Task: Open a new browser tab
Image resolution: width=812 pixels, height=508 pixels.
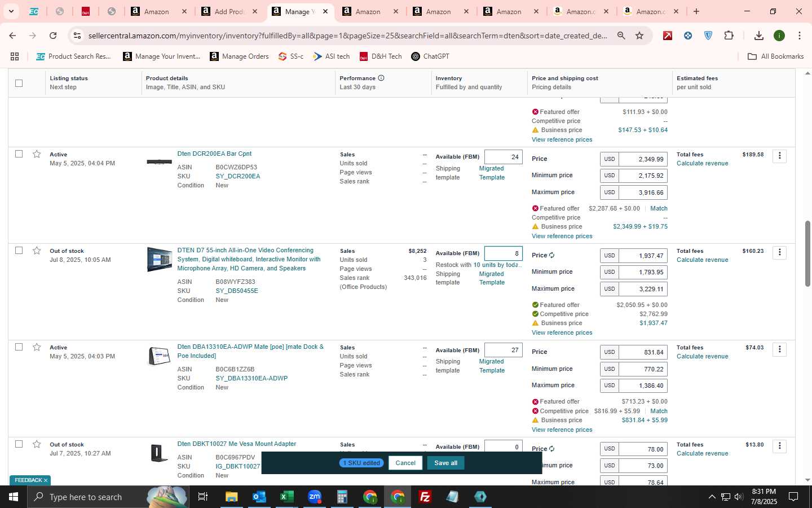Action: (696, 11)
